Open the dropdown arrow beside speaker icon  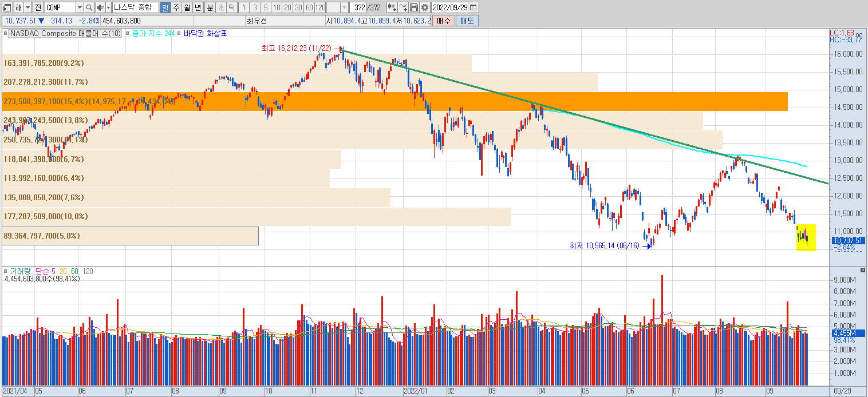click(108, 7)
